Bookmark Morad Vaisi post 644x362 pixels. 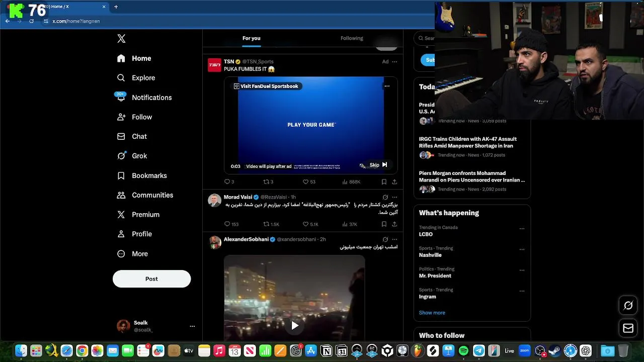click(x=384, y=224)
